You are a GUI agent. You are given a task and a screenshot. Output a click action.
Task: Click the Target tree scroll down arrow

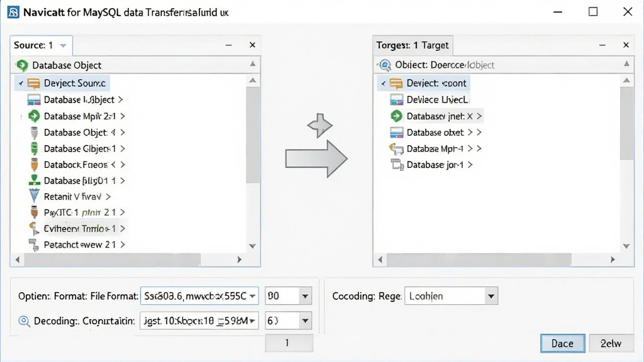[626, 246]
